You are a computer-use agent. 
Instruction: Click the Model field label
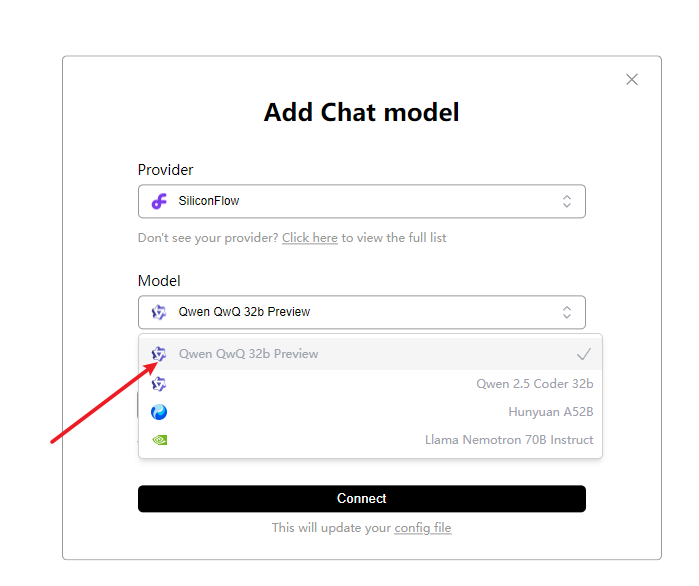pyautogui.click(x=159, y=281)
